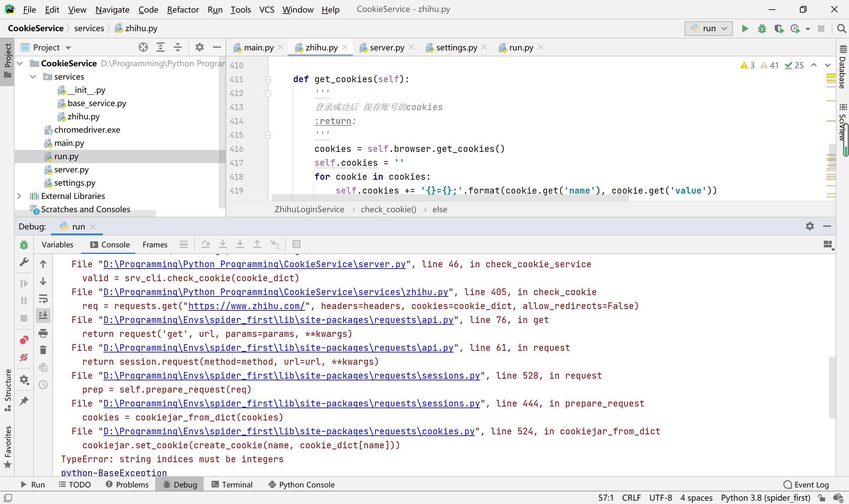View breakpoints with the red circles icon
Screen dimensions: 849x504
coord(24,340)
